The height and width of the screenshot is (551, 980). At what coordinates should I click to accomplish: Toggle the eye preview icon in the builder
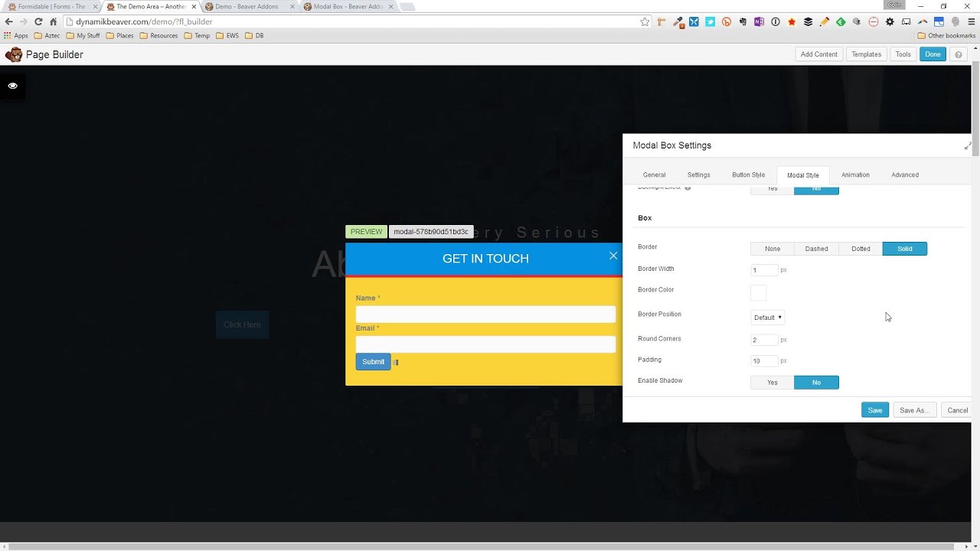(13, 86)
